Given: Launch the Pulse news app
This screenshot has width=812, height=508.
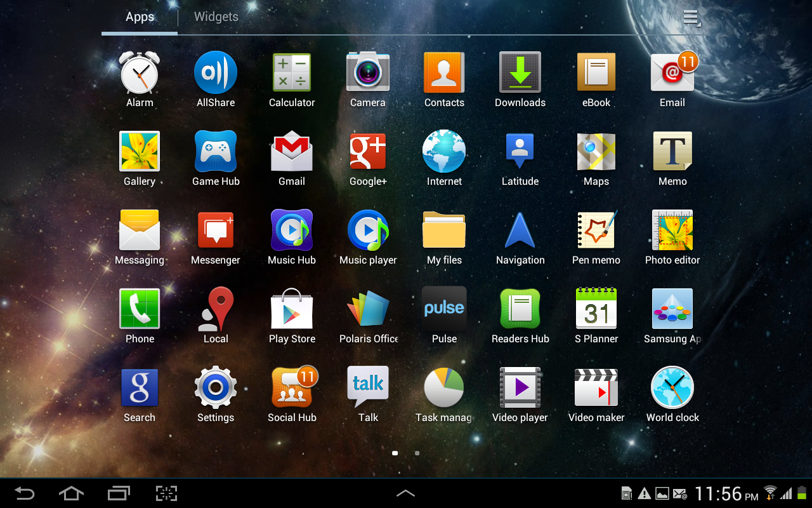Looking at the screenshot, I should (x=444, y=316).
